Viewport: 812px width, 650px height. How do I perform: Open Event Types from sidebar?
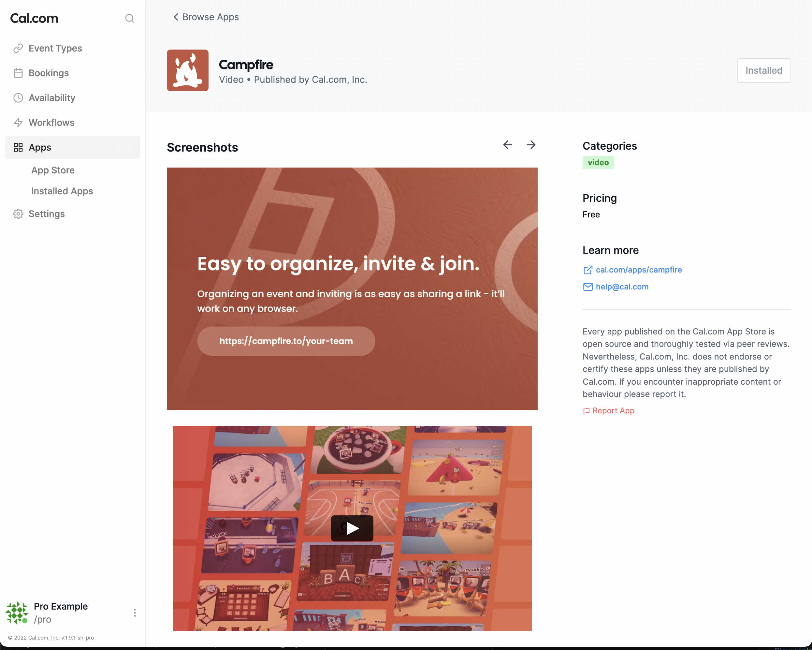click(x=55, y=48)
